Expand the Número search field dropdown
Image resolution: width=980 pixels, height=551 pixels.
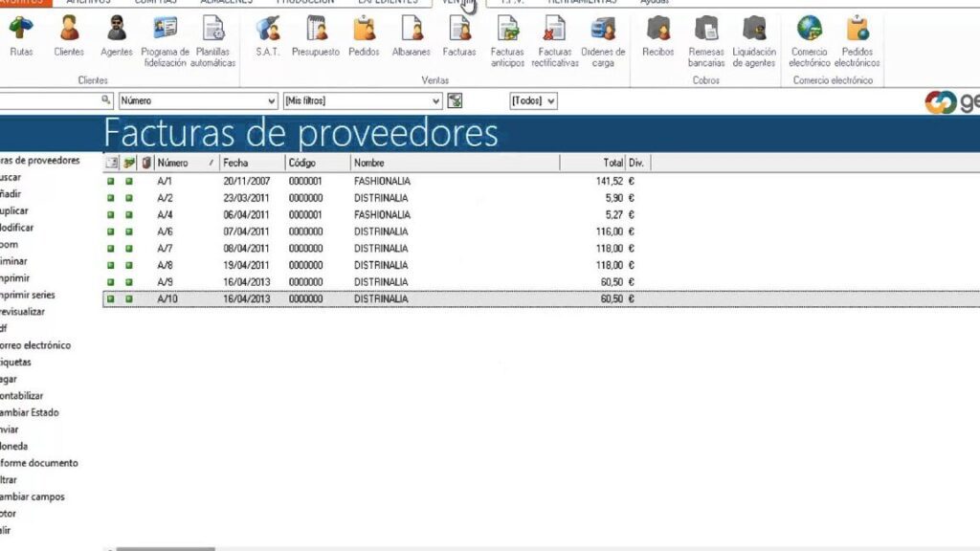pos(272,100)
